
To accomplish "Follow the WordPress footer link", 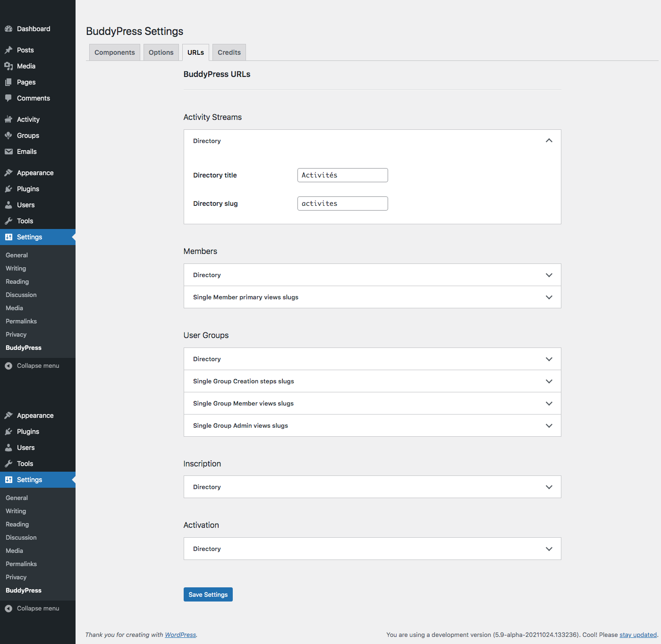I will [180, 635].
